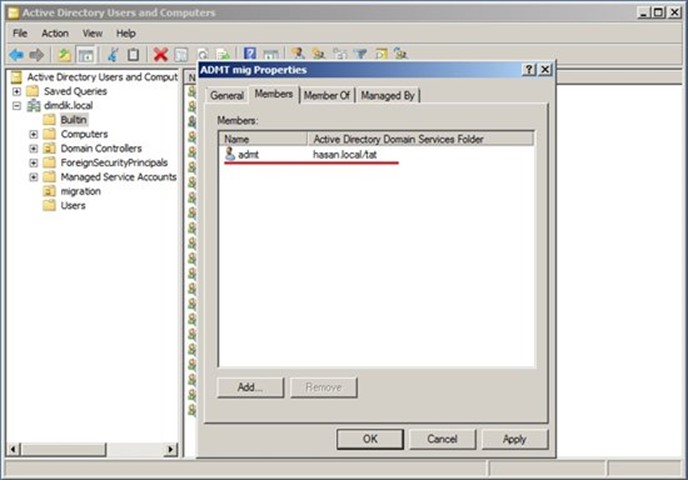Select the hasan.local/tat folder cell
688x480 pixels.
coord(344,154)
